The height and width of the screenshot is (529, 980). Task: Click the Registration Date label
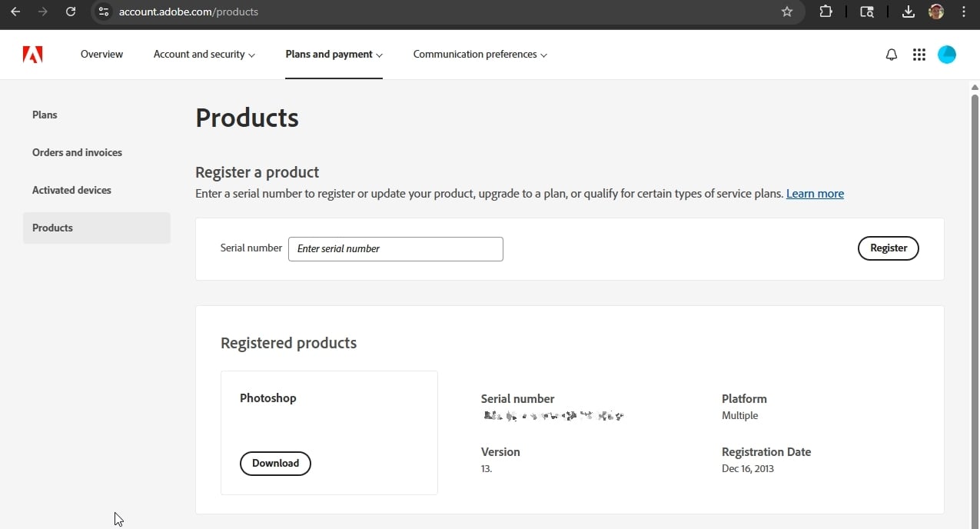point(766,452)
